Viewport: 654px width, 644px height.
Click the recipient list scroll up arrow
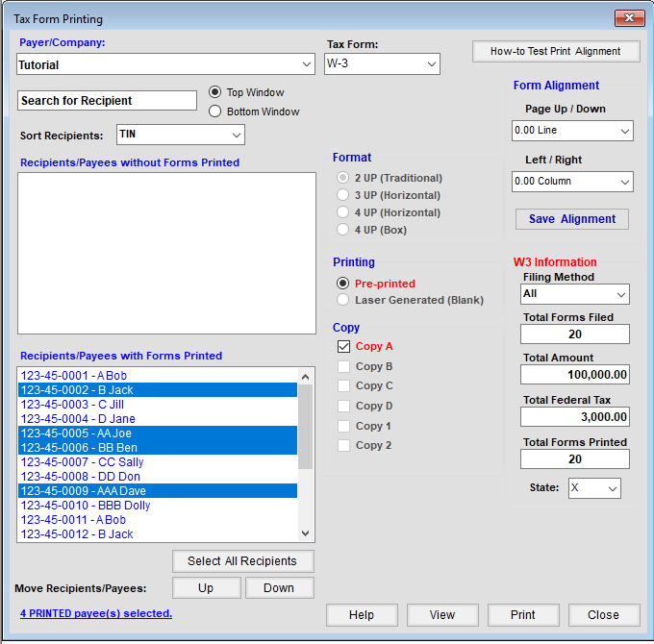point(305,377)
